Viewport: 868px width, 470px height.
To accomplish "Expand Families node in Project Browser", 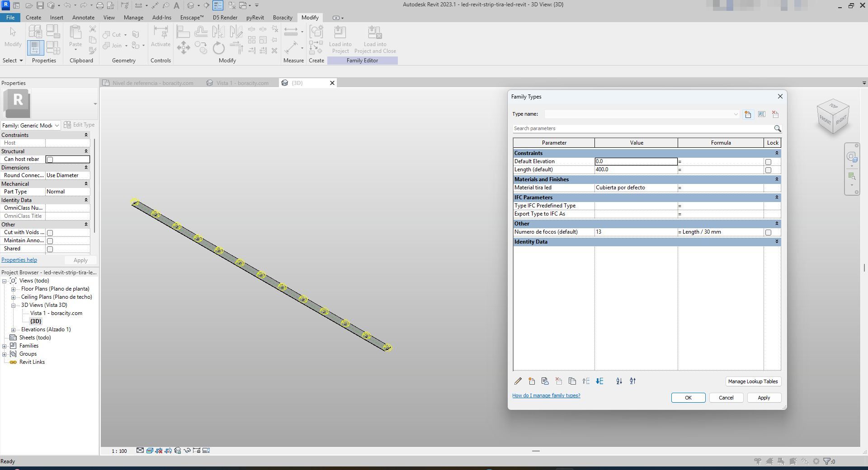I will [5, 346].
